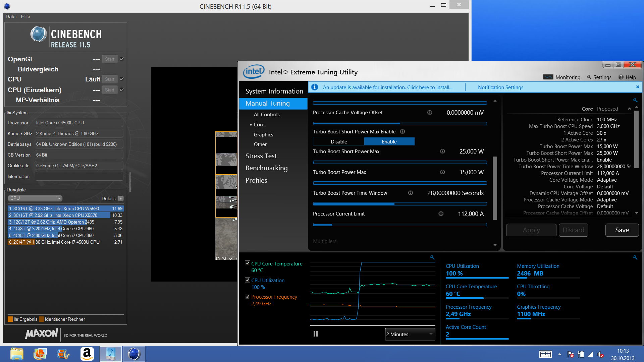Adjust Turbo Boost Power Time Window slider
Screen dimensions: 644x362
click(x=400, y=204)
